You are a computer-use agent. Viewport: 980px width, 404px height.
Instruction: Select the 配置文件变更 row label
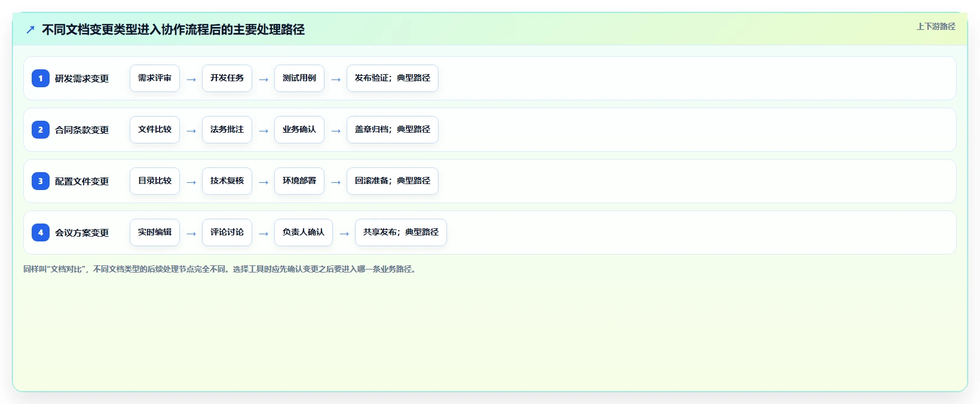point(82,181)
